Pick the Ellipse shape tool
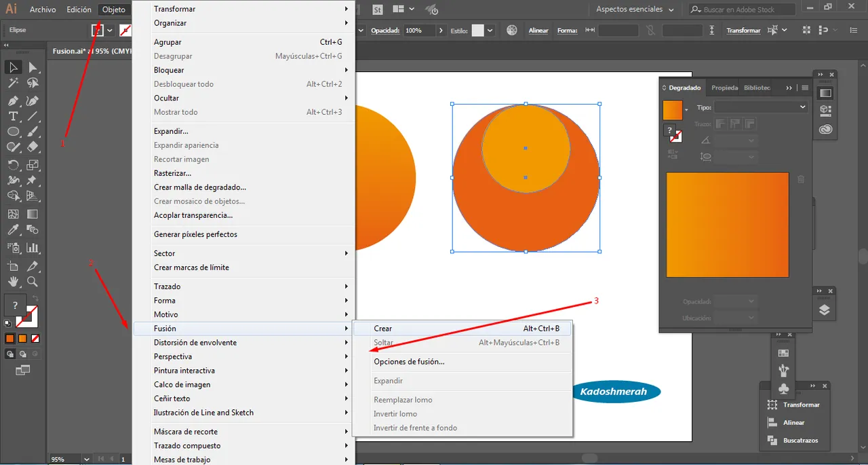This screenshot has height=465, width=868. click(13, 132)
